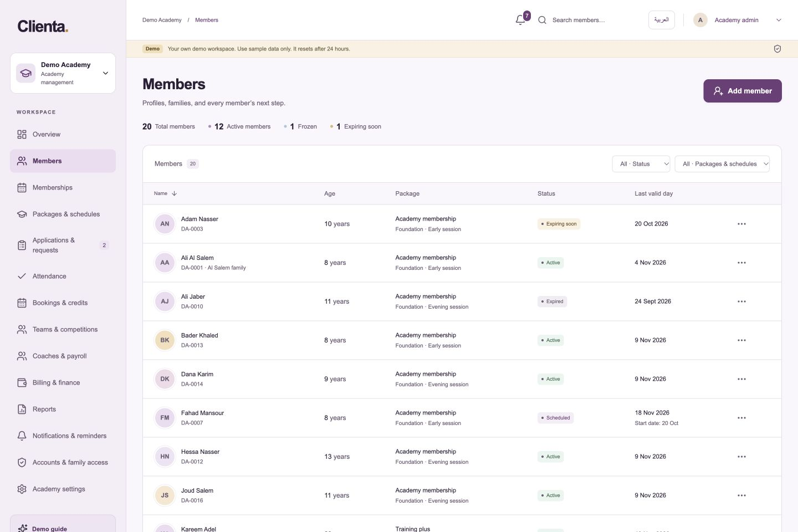The image size is (798, 532).
Task: Open row actions for Ali Jaber
Action: pos(741,301)
